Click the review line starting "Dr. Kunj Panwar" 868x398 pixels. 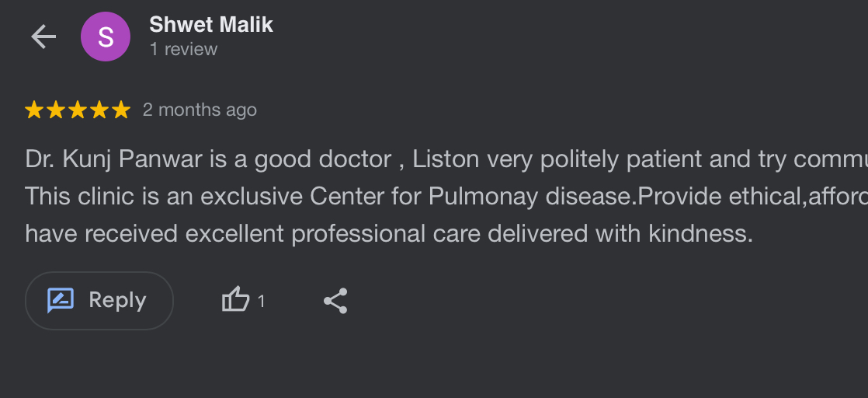[x=446, y=159]
